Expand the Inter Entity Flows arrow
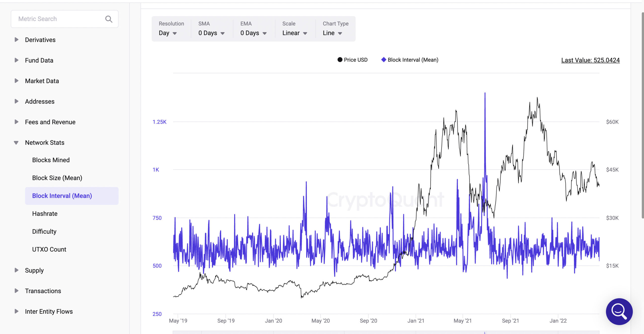The image size is (644, 334). [16, 311]
